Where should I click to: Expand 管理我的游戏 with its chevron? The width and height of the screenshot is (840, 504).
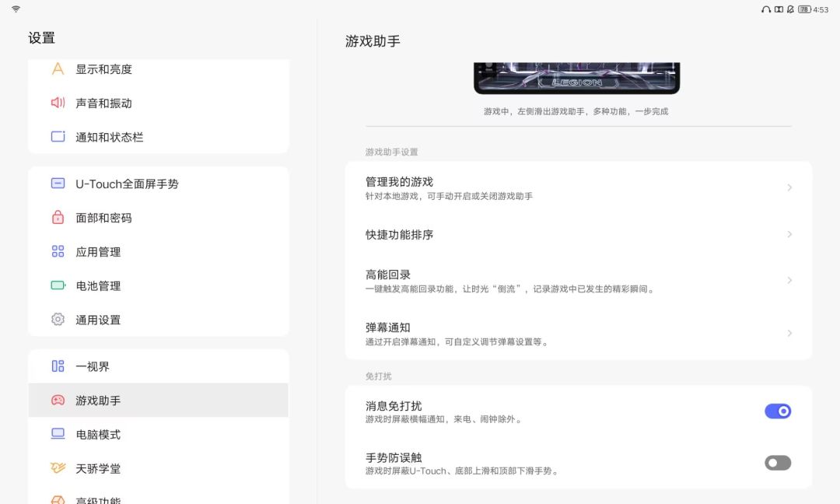[789, 187]
